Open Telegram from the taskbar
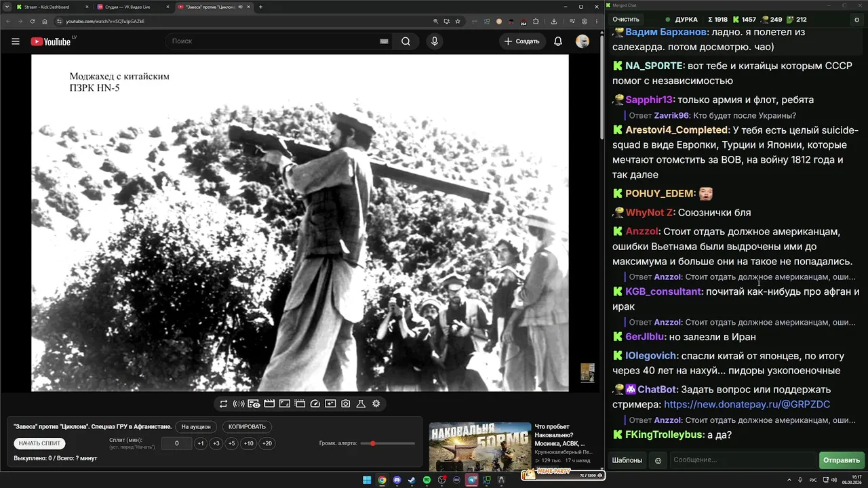 pos(471,480)
